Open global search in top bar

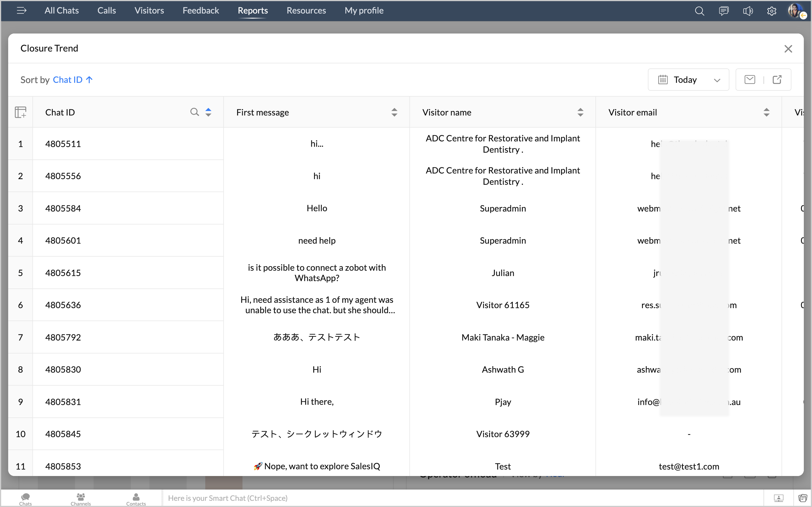699,11
